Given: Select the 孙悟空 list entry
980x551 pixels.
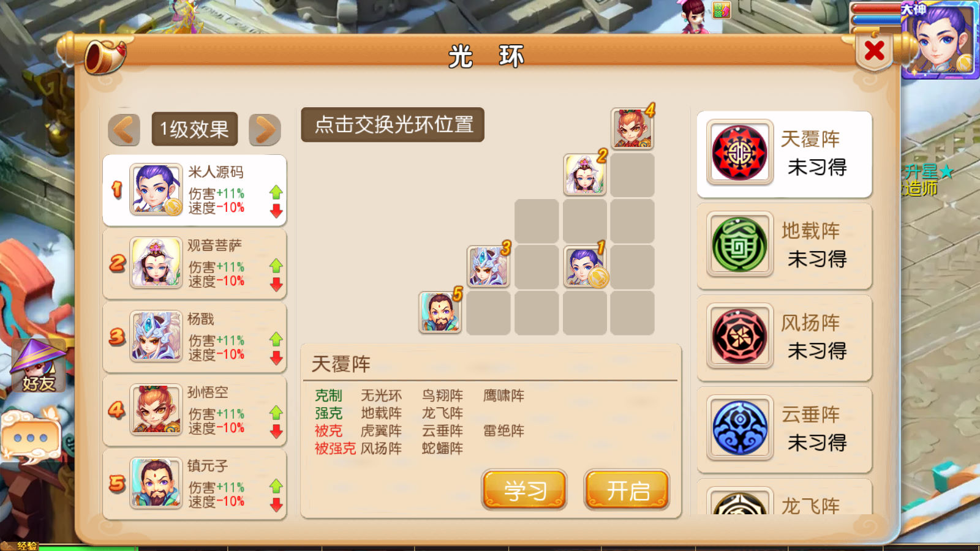Looking at the screenshot, I should (x=195, y=410).
